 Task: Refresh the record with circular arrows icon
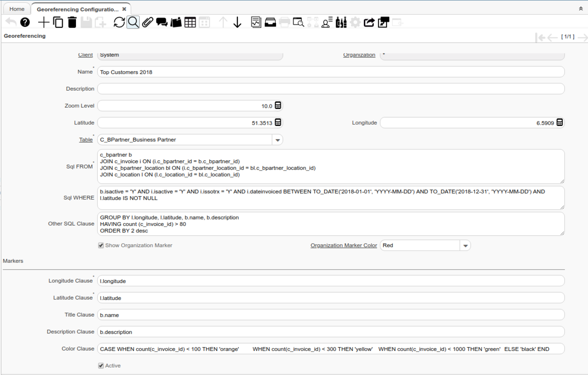coord(119,22)
